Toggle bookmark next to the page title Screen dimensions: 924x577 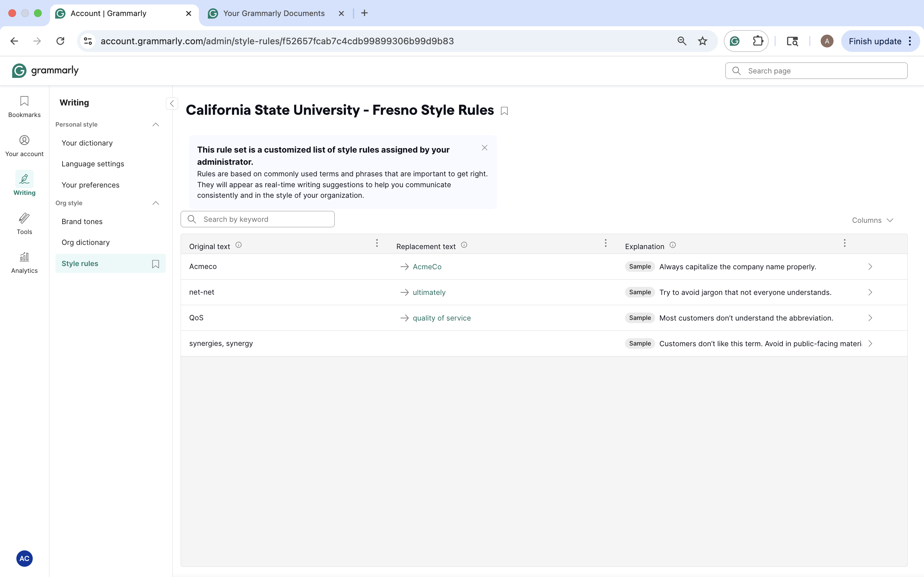(x=504, y=111)
